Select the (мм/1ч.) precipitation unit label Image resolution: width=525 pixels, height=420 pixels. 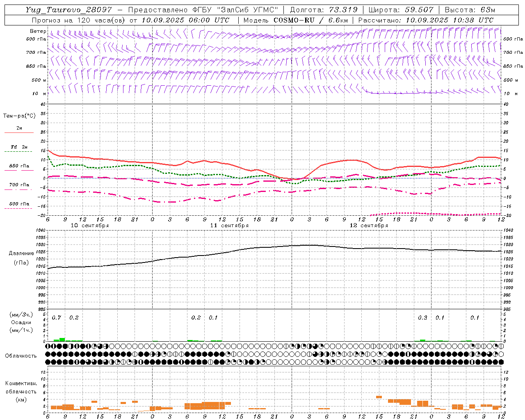pyautogui.click(x=21, y=330)
